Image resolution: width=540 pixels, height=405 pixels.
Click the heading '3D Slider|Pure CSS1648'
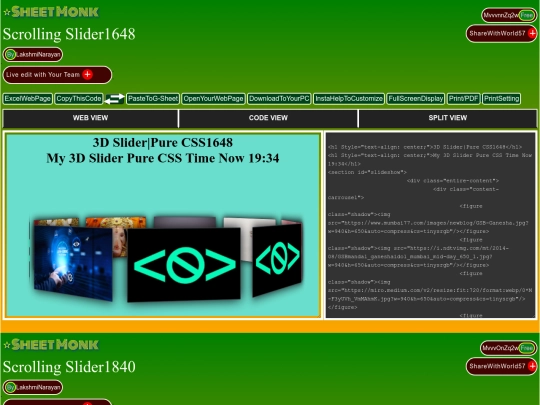coord(163,143)
